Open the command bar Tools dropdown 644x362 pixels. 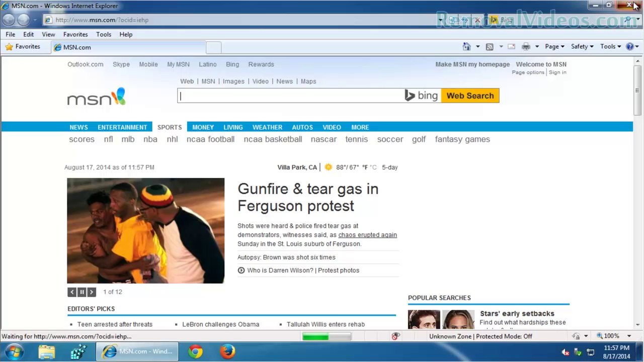pos(610,47)
